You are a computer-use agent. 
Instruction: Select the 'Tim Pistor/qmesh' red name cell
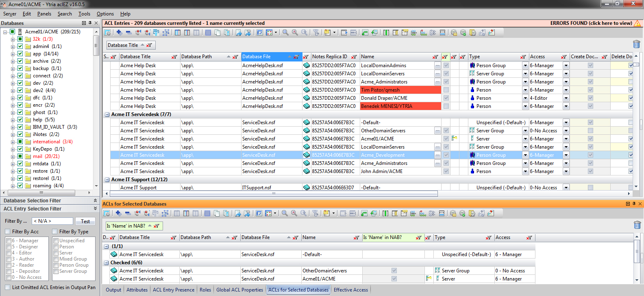(x=400, y=90)
